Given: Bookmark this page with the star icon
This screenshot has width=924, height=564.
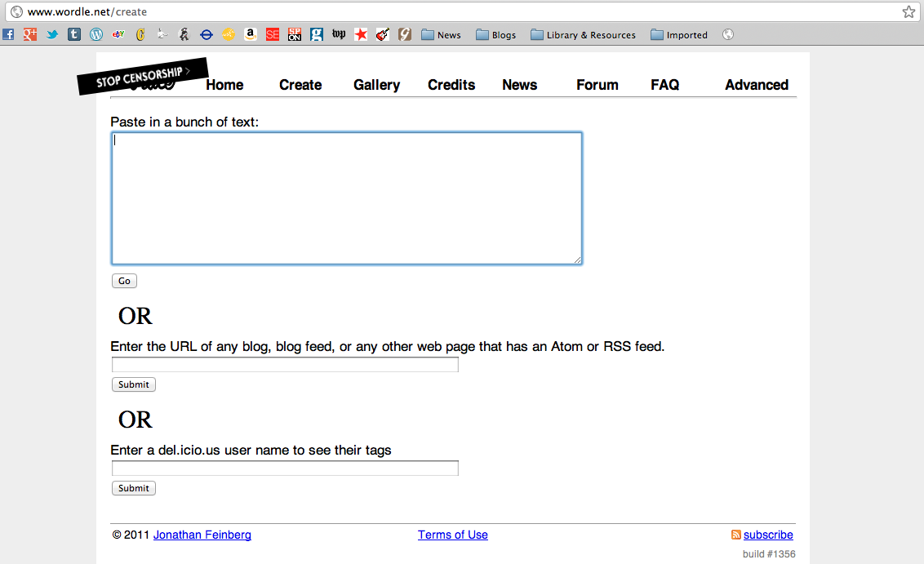Looking at the screenshot, I should click(908, 11).
